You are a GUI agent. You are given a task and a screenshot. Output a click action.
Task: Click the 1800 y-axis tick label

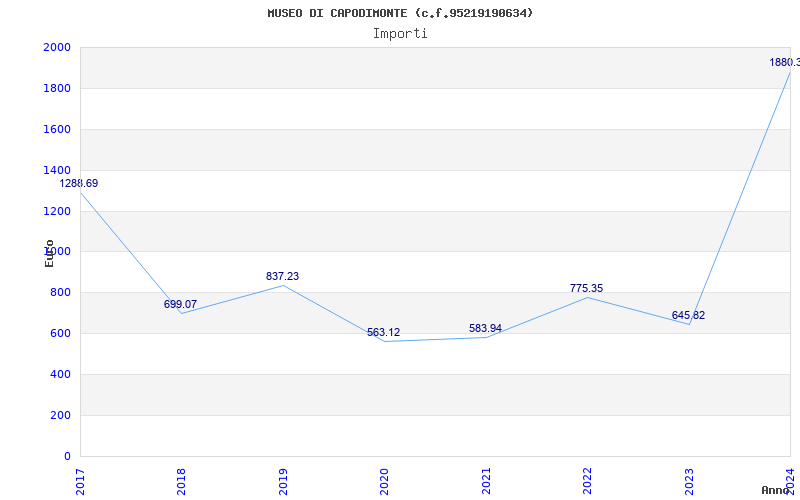pyautogui.click(x=57, y=88)
